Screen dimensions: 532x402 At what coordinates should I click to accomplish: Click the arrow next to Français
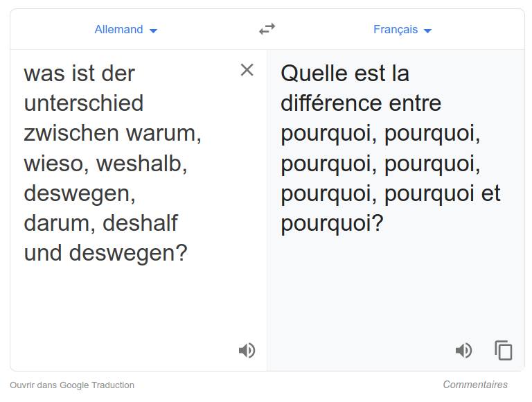pos(427,30)
